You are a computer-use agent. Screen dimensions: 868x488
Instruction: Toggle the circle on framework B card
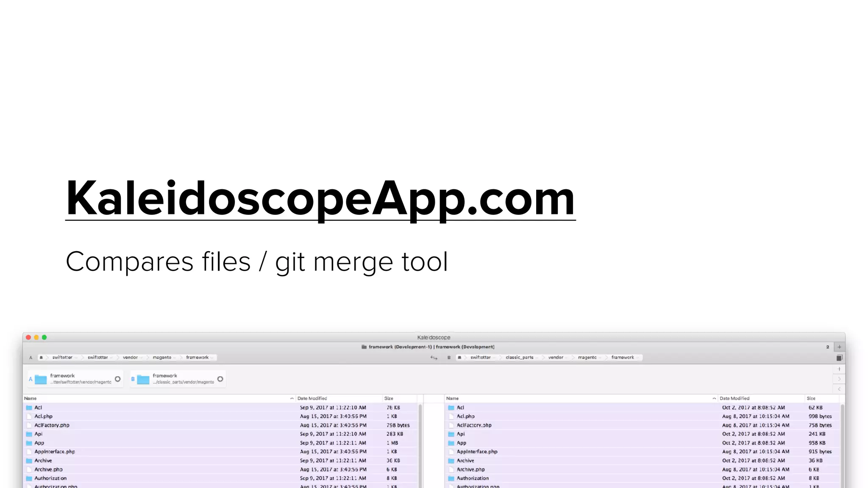[x=220, y=379]
